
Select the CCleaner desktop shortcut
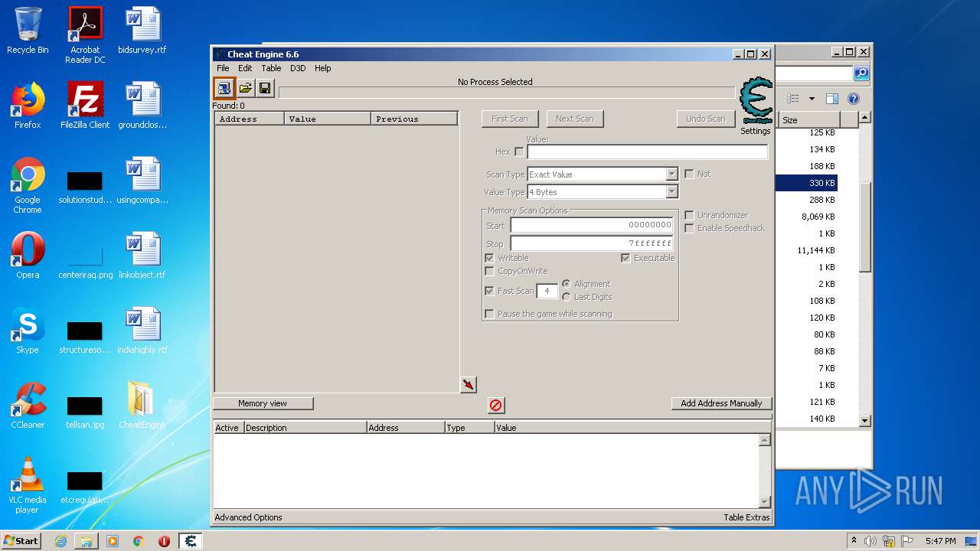[28, 406]
